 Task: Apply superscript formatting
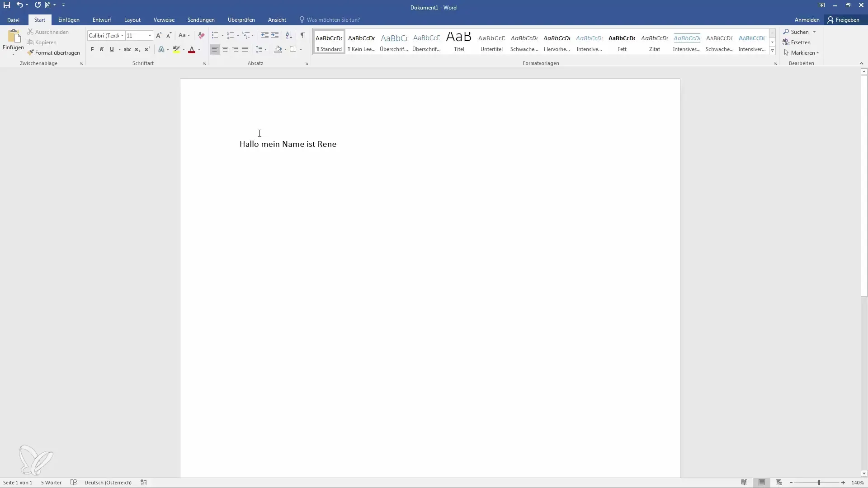(x=147, y=49)
